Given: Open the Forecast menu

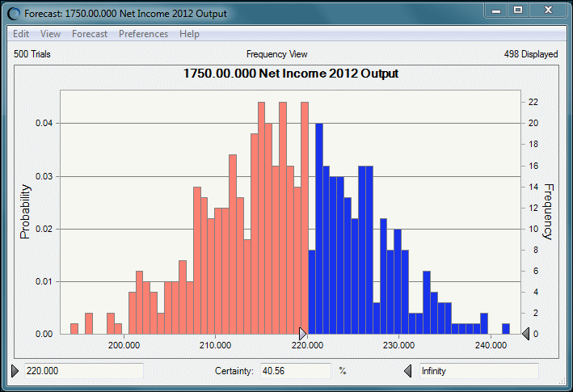Looking at the screenshot, I should coord(90,34).
